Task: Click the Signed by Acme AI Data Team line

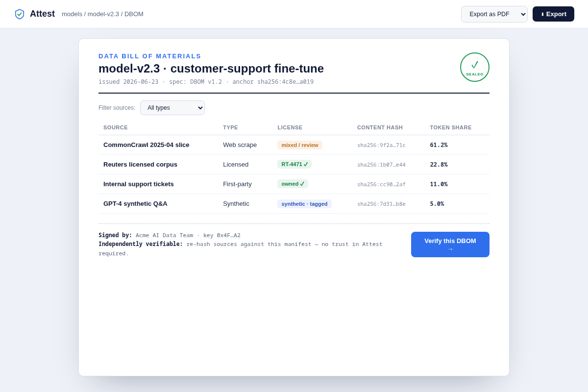Action: point(170,235)
